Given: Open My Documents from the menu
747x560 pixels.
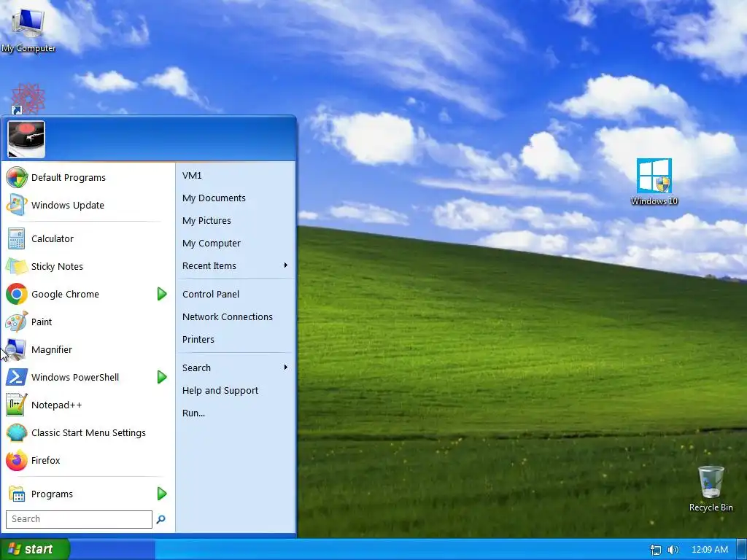Looking at the screenshot, I should tap(236, 198).
